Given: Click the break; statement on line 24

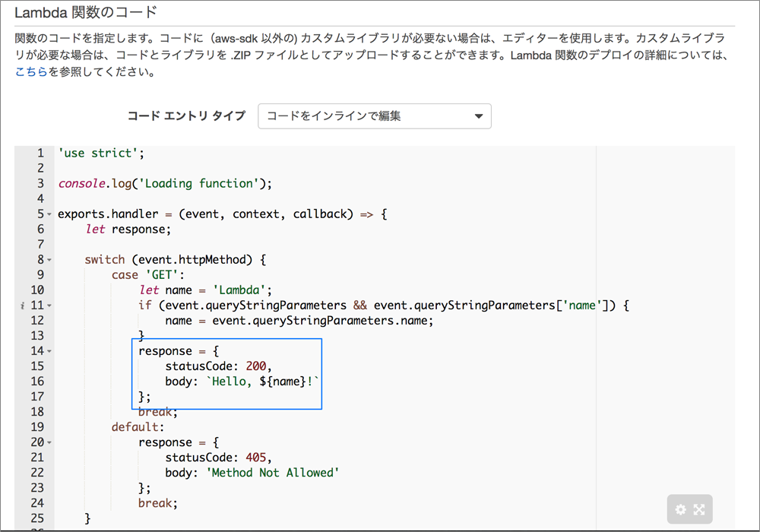Looking at the screenshot, I should (158, 503).
